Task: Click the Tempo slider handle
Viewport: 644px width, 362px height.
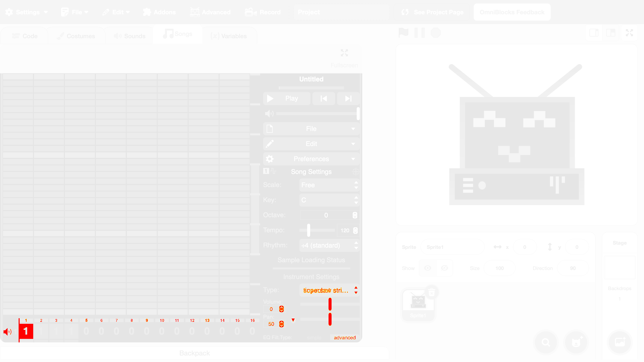Action: click(x=309, y=230)
